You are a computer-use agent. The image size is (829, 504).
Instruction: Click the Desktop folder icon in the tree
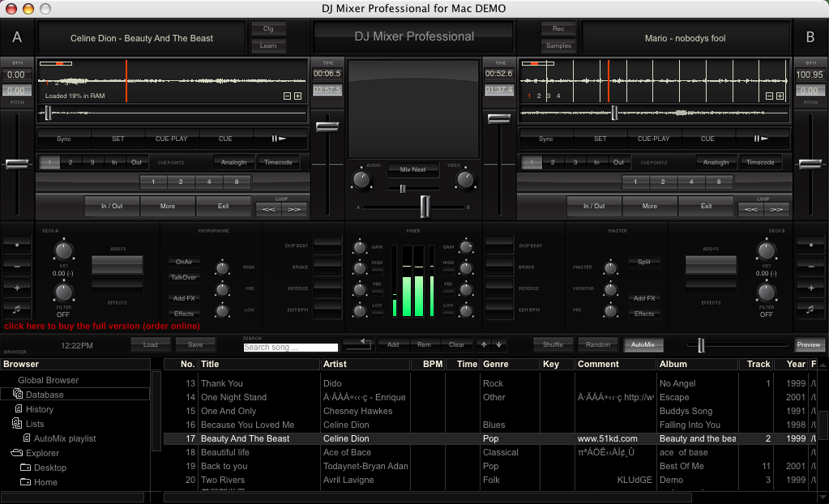tap(25, 467)
